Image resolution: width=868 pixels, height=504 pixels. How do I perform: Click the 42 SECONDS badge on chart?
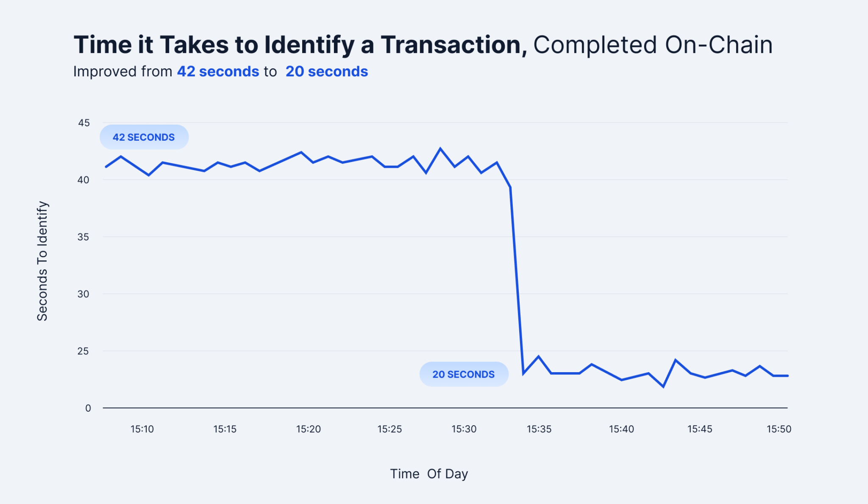coord(144,137)
